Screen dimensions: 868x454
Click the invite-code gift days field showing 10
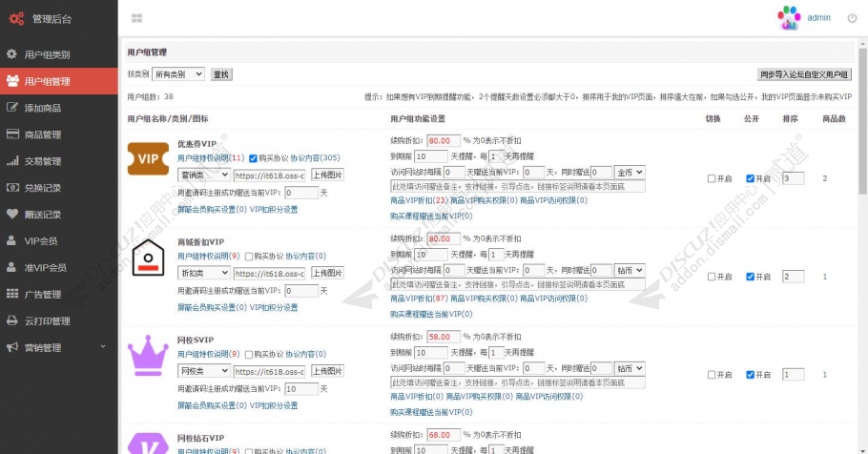click(301, 389)
